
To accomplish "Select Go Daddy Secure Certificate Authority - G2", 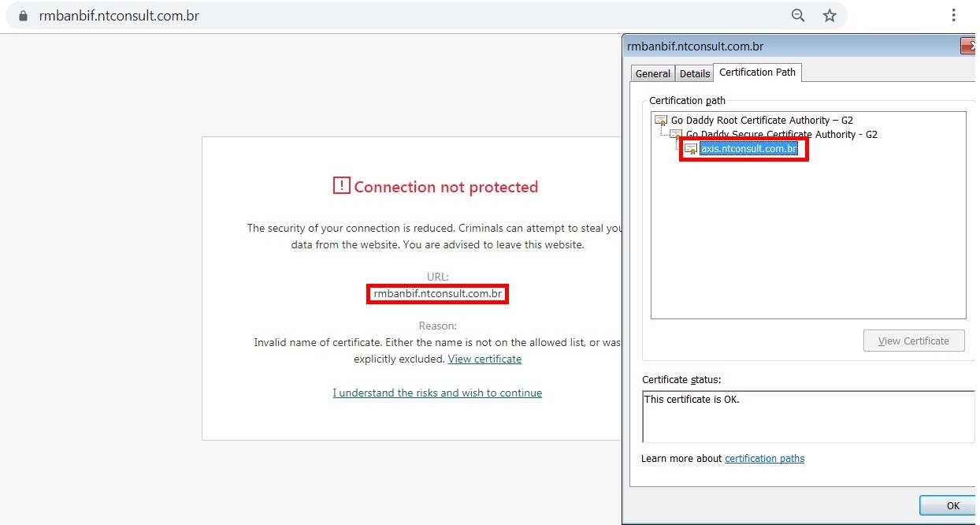I will pos(781,135).
